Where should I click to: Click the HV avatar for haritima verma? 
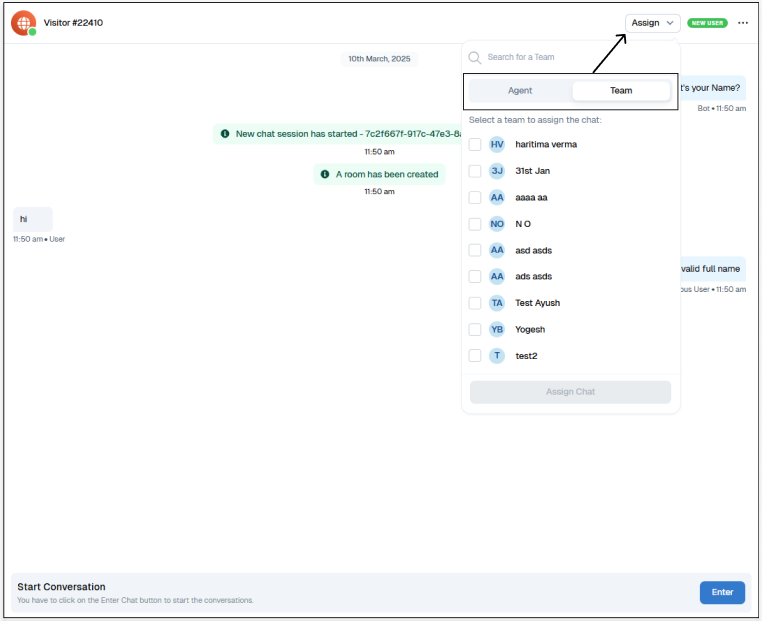click(497, 144)
